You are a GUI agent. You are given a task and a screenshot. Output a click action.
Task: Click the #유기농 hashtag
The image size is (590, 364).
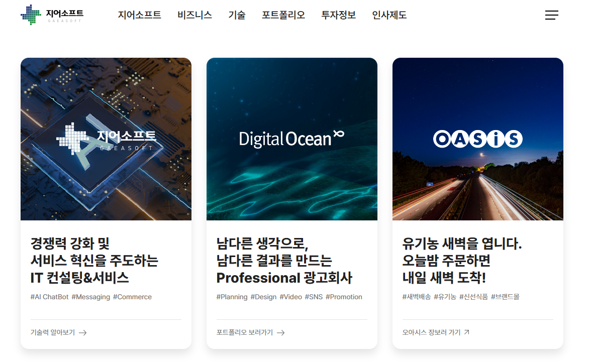click(x=445, y=297)
